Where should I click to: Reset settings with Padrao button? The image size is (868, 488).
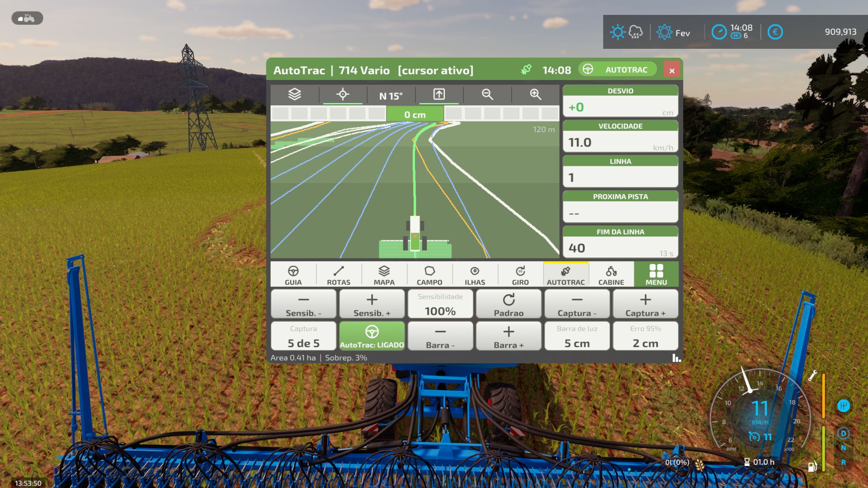pyautogui.click(x=509, y=305)
